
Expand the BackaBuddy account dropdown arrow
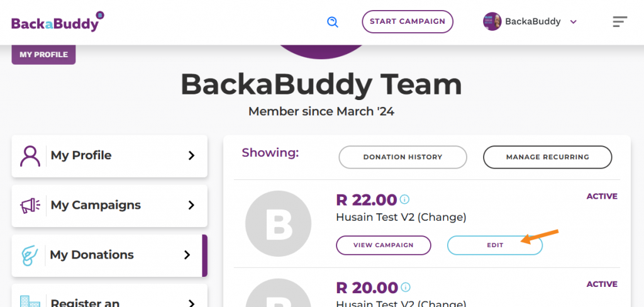click(x=574, y=22)
